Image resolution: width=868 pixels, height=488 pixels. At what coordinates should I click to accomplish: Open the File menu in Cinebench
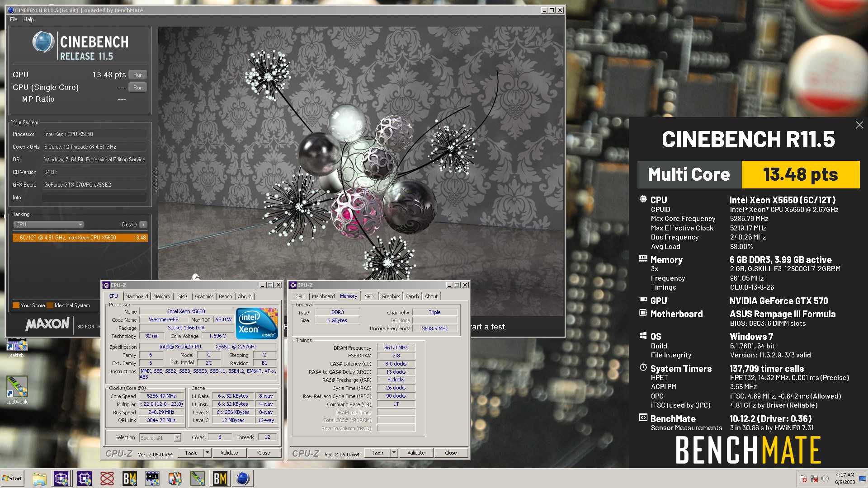point(14,19)
